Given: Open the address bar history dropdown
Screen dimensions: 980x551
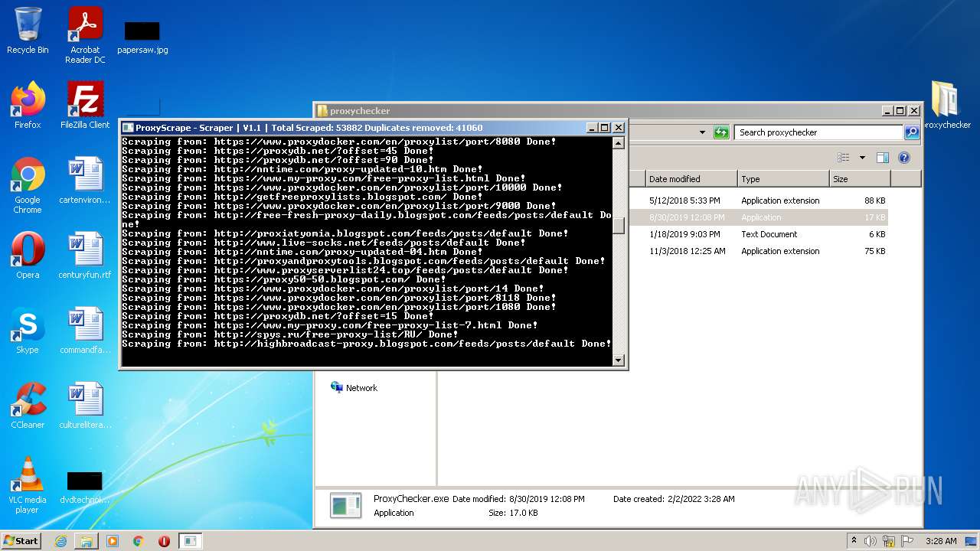Looking at the screenshot, I should (702, 132).
